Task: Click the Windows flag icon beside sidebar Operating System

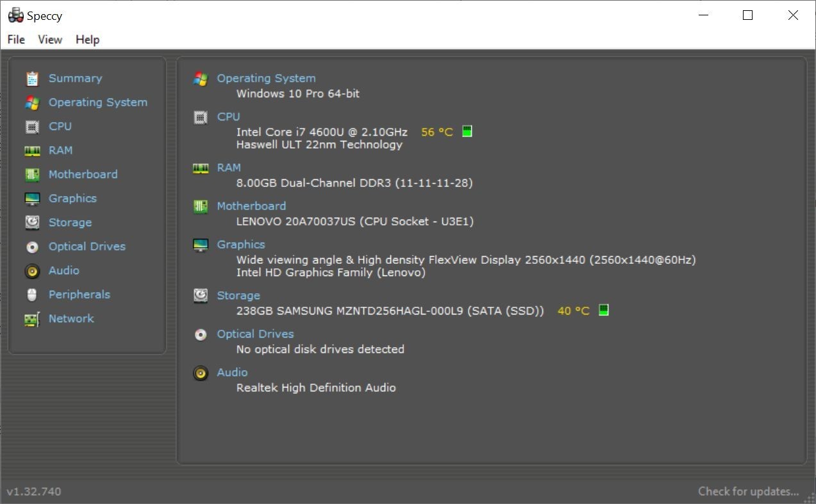Action: point(32,102)
